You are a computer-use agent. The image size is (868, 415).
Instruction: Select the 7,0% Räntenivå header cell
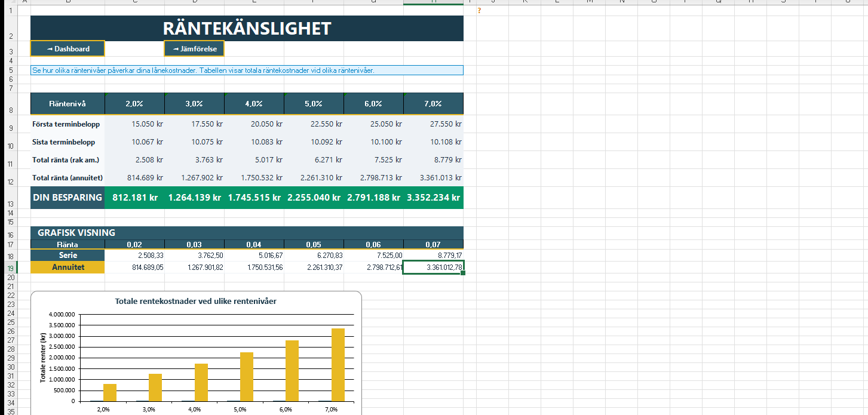(433, 104)
